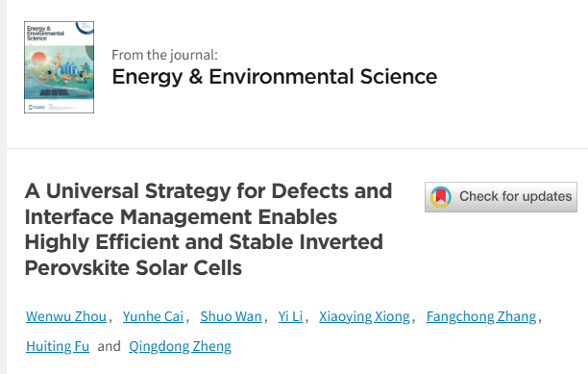Select the Fangchong Zhang author link
This screenshot has width=588, height=374.
[x=481, y=316]
